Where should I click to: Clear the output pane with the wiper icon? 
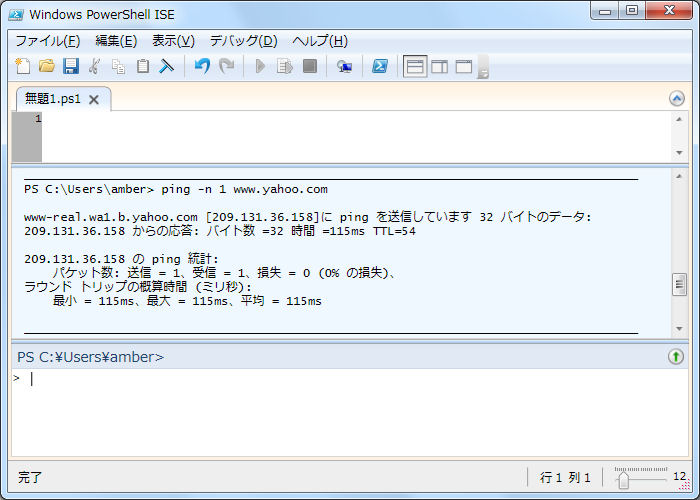[x=167, y=67]
